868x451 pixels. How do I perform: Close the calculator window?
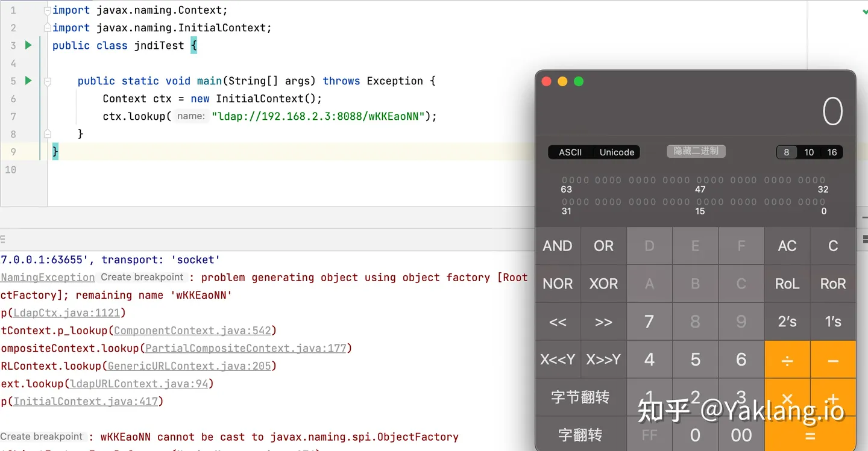click(x=547, y=81)
